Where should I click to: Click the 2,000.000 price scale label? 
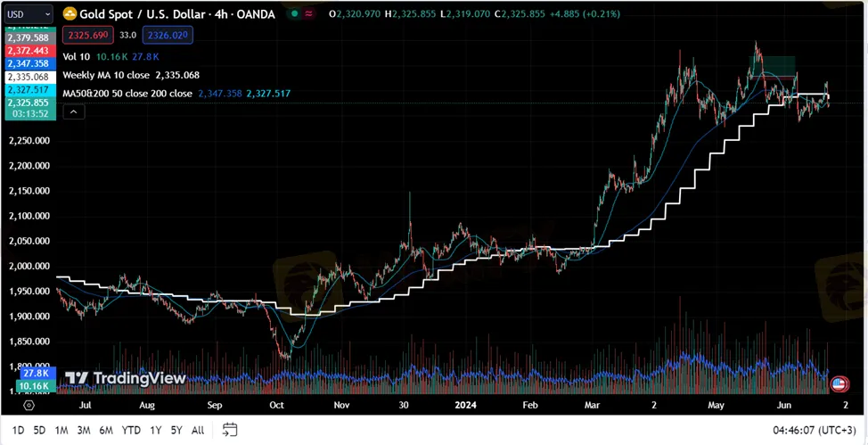point(30,267)
